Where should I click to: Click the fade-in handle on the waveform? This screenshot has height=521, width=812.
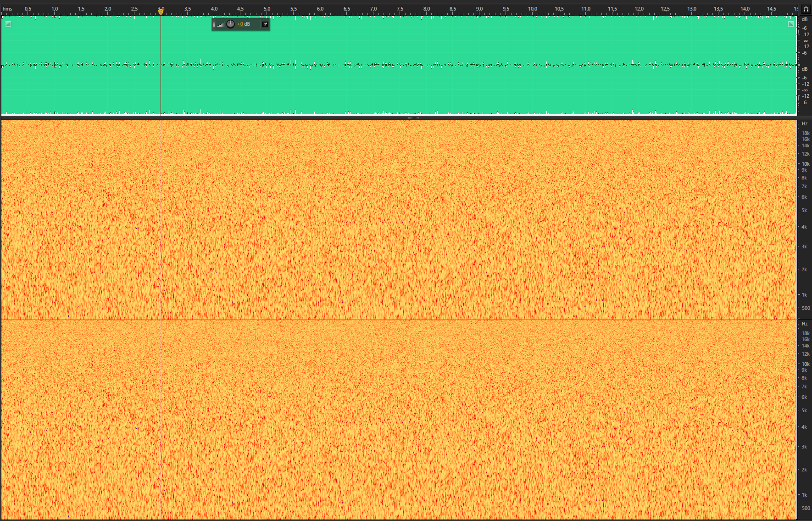(x=8, y=24)
